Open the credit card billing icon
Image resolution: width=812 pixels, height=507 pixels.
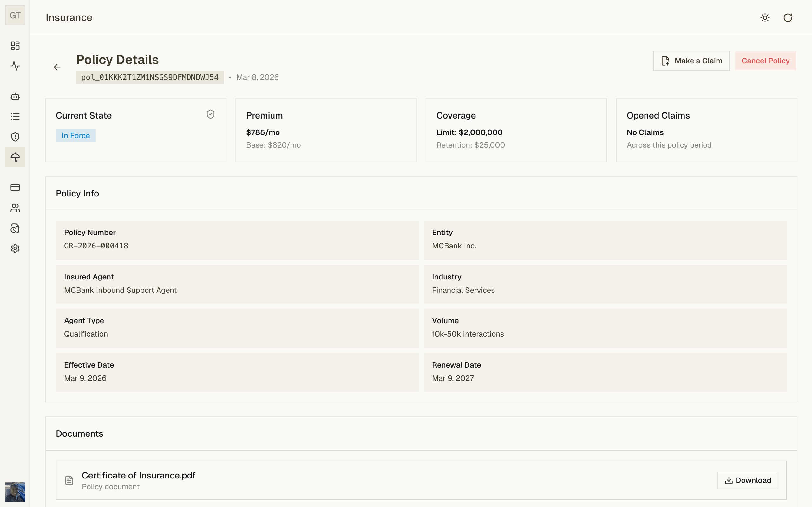point(15,188)
